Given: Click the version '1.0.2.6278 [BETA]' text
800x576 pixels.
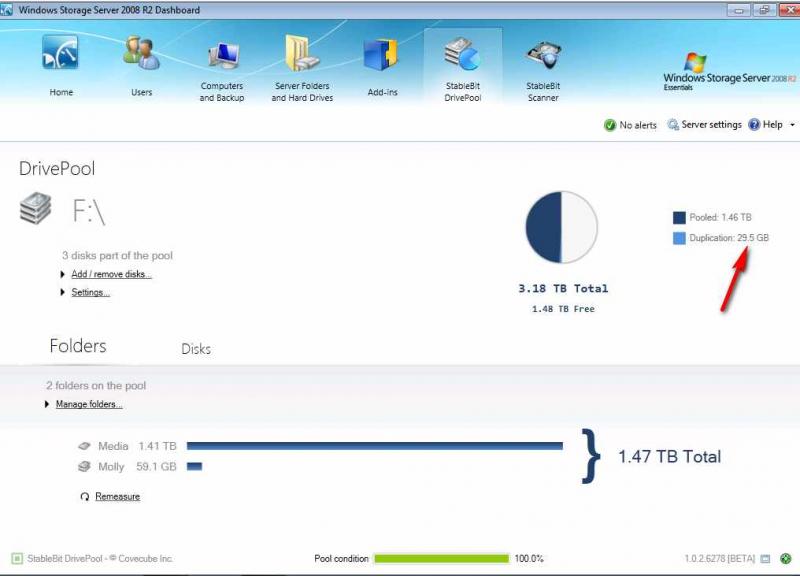Looking at the screenshot, I should click(719, 559).
